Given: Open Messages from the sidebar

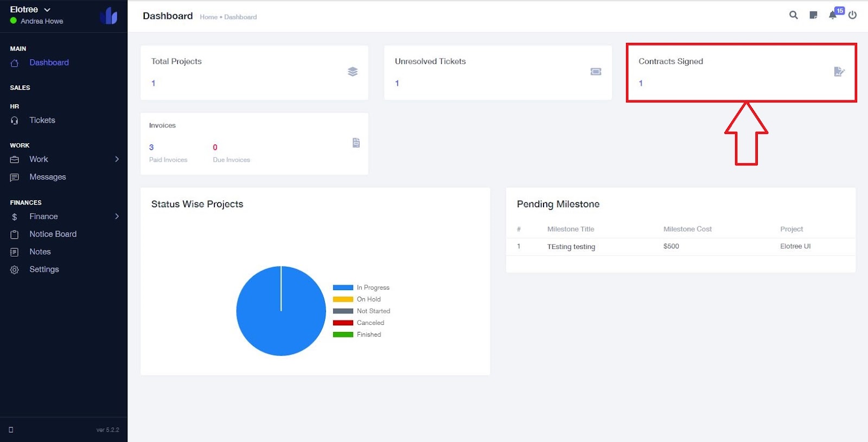Looking at the screenshot, I should [48, 177].
